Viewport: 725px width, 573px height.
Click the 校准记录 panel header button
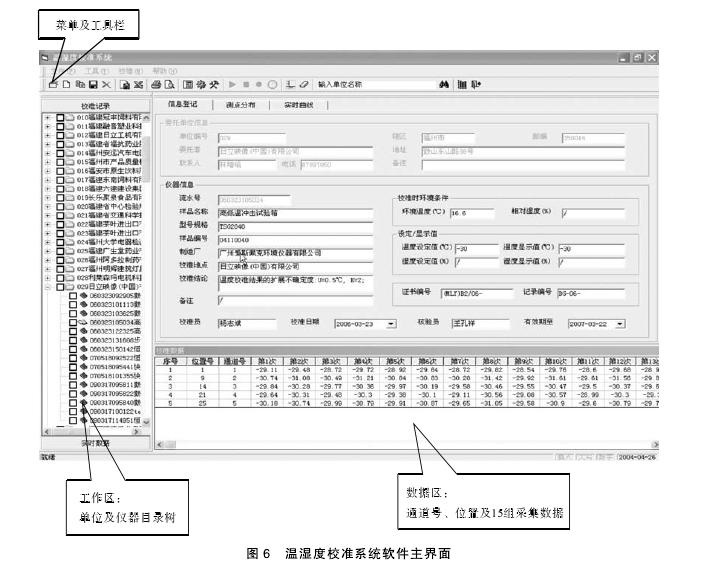pyautogui.click(x=96, y=105)
